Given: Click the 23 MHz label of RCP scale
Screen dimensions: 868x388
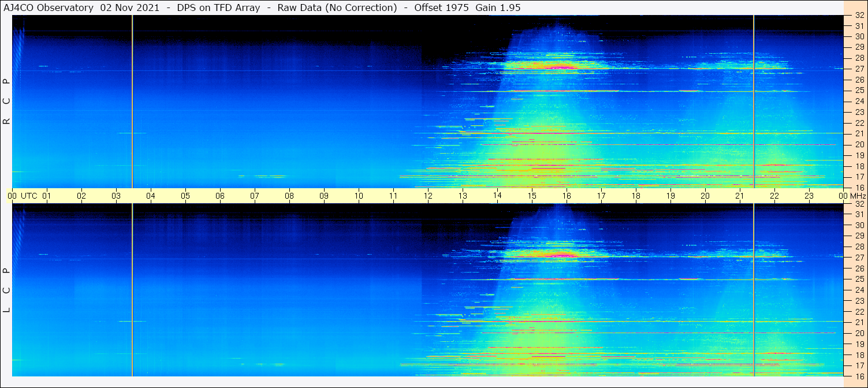Looking at the screenshot, I should tap(859, 112).
